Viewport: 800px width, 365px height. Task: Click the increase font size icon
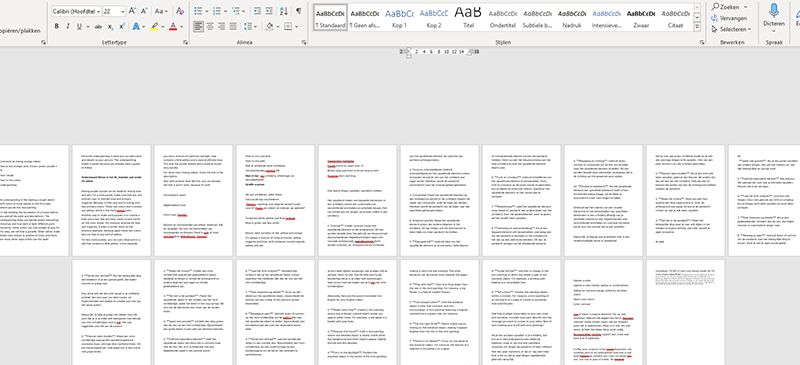point(132,11)
